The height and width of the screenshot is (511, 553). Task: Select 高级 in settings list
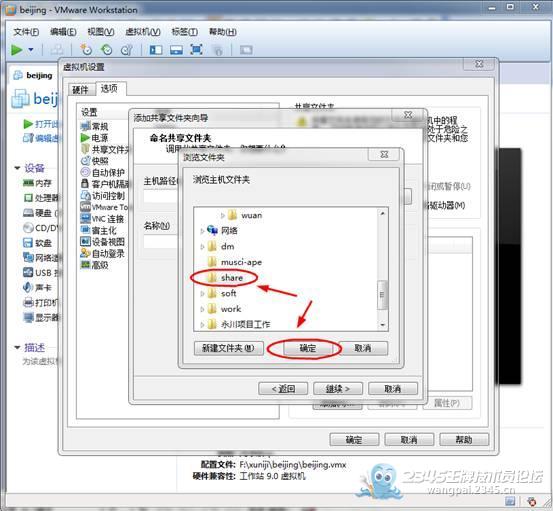point(95,265)
